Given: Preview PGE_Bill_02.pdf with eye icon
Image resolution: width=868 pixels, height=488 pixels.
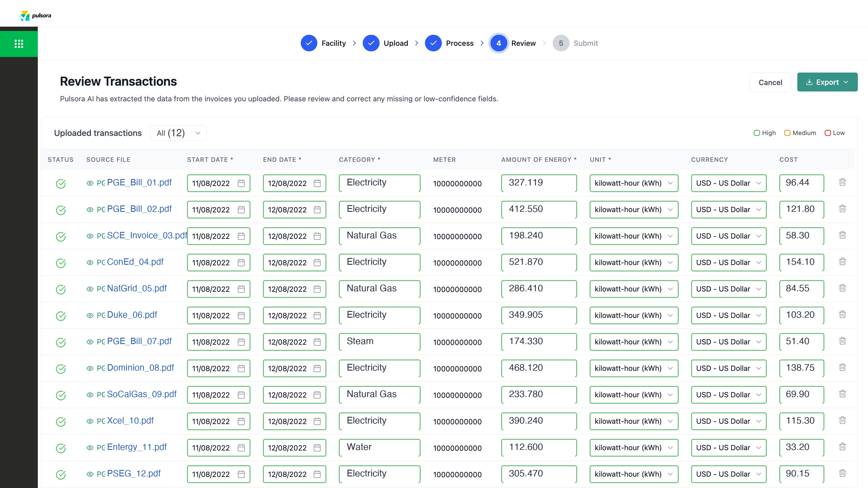Looking at the screenshot, I should 90,210.
